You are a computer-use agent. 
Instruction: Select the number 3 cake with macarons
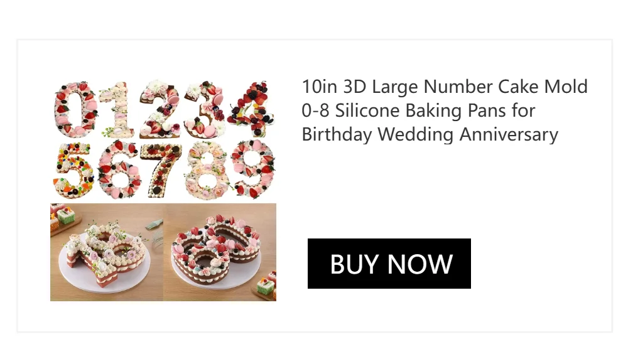coord(205,109)
